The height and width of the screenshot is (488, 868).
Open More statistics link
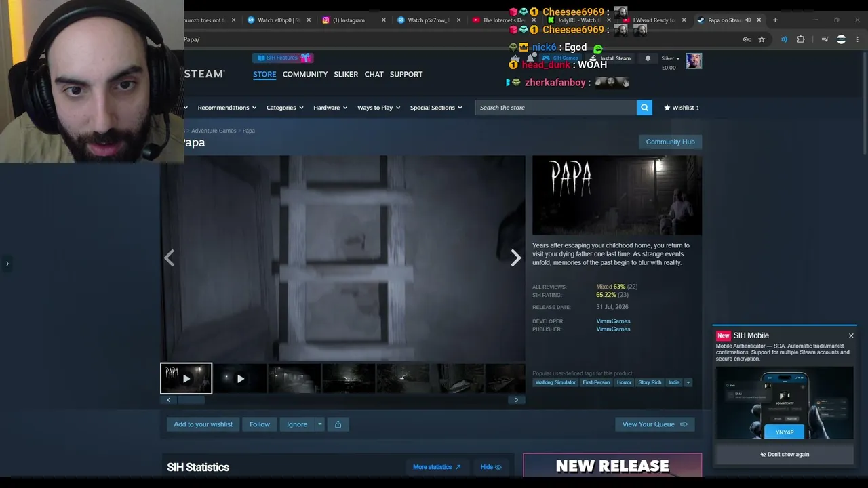click(x=437, y=467)
